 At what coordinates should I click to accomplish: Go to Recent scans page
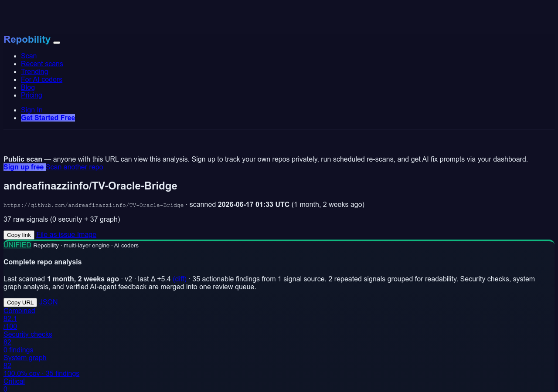pyautogui.click(x=42, y=64)
